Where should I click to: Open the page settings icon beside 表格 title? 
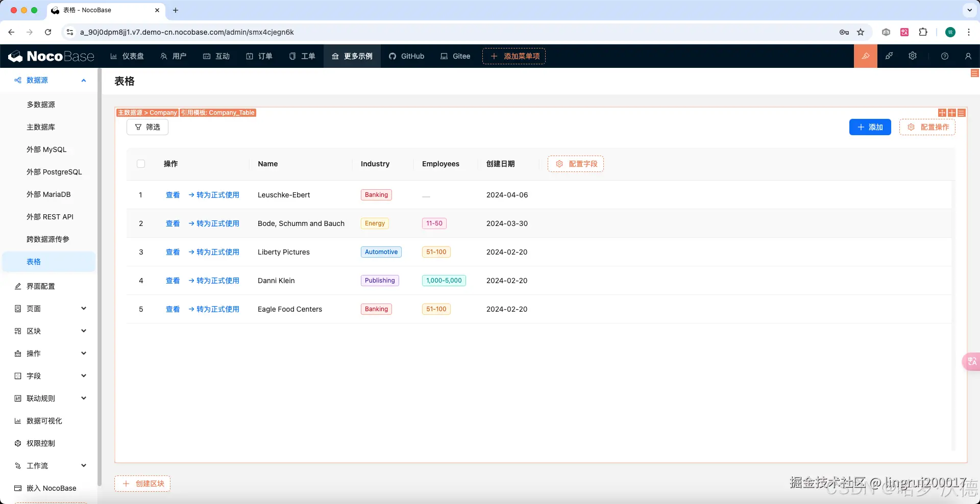pyautogui.click(x=974, y=73)
